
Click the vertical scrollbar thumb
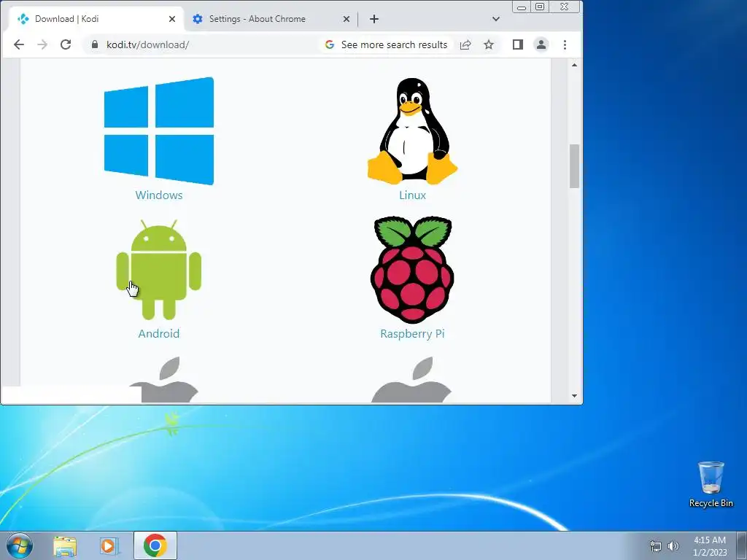(x=574, y=166)
